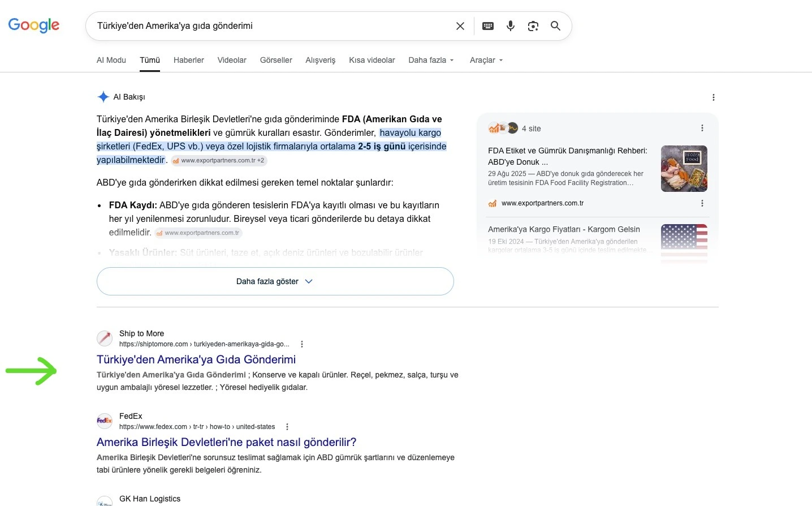Open the Haberler tab

(x=189, y=60)
